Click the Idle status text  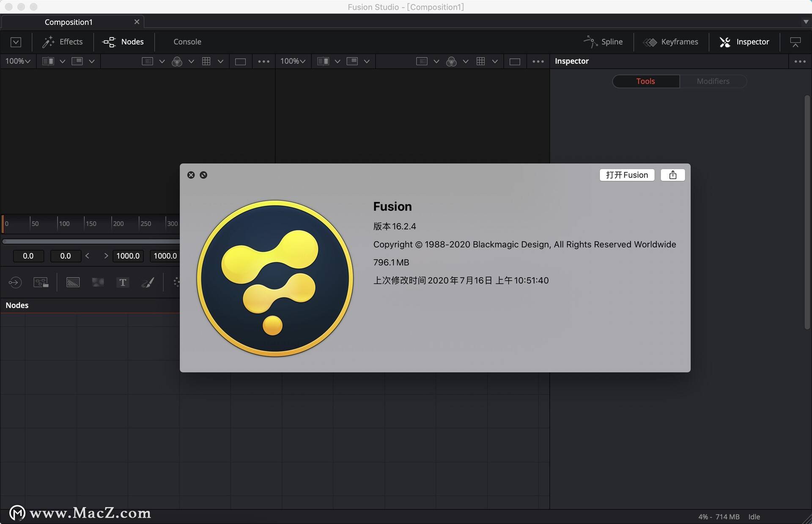(754, 517)
